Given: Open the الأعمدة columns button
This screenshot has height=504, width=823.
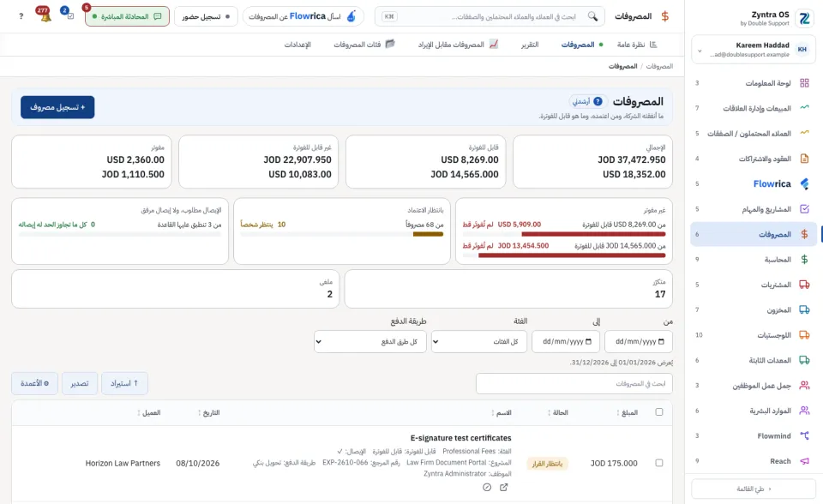Looking at the screenshot, I should pos(34,383).
